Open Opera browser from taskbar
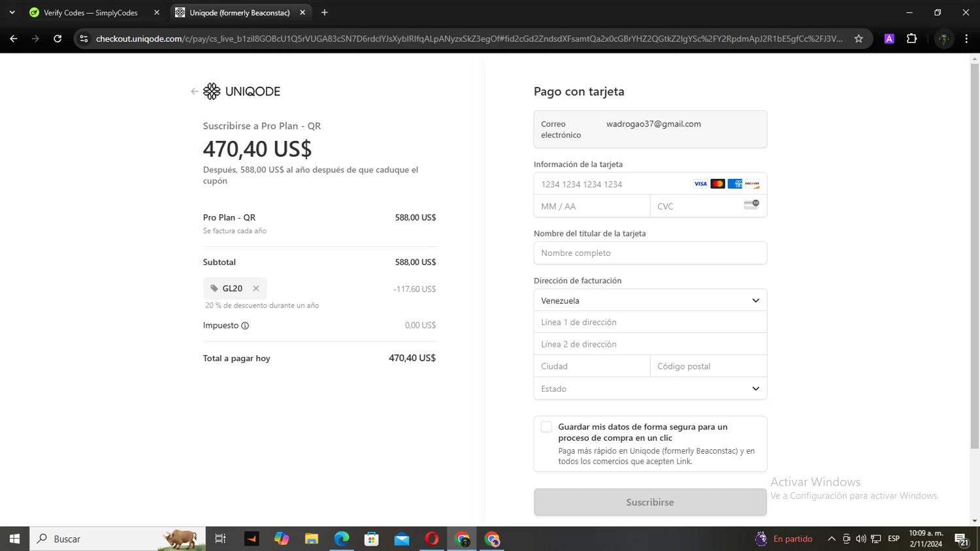The width and height of the screenshot is (980, 551). coord(432,539)
